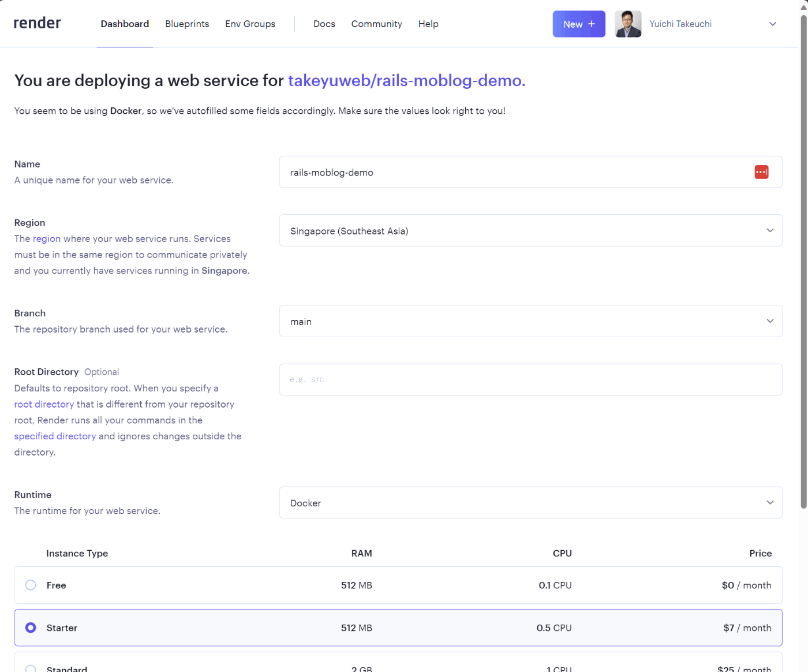The height and width of the screenshot is (672, 808).
Task: Go to Blueprints
Action: (187, 24)
